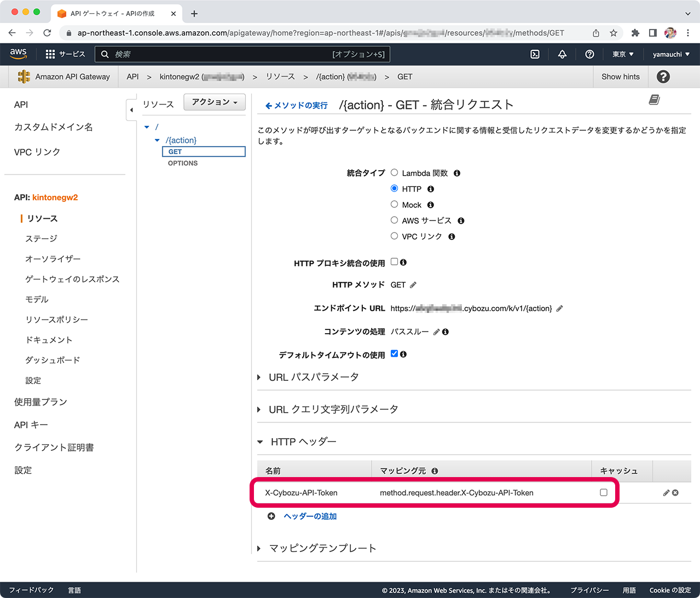Viewport: 700px width, 598px height.
Task: Open the services grid menu
Action: click(50, 54)
